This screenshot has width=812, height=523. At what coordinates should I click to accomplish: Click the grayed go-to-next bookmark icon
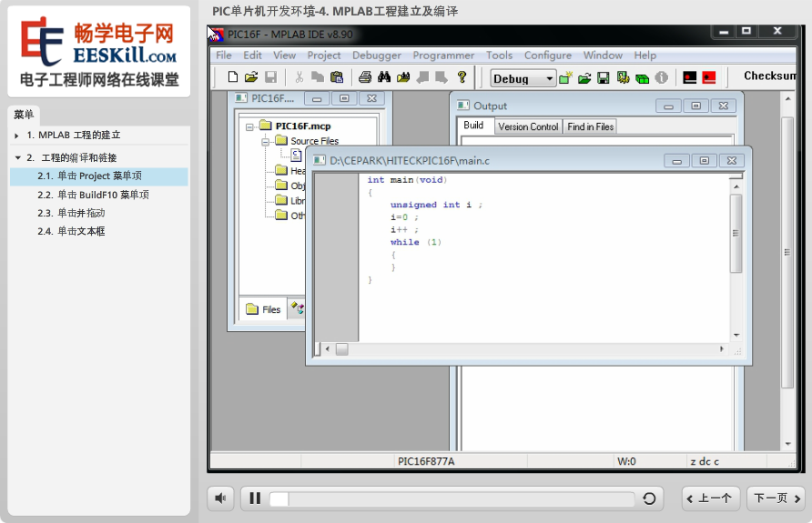point(442,77)
